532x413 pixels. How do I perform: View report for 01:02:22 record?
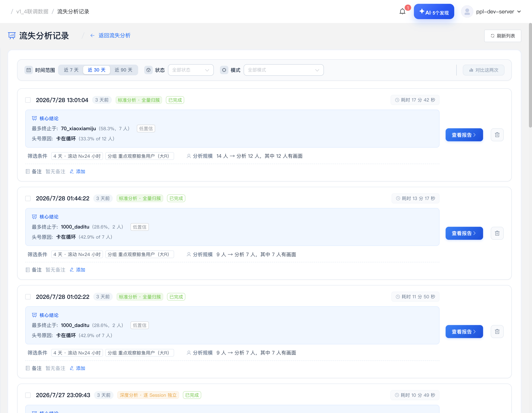(x=464, y=332)
